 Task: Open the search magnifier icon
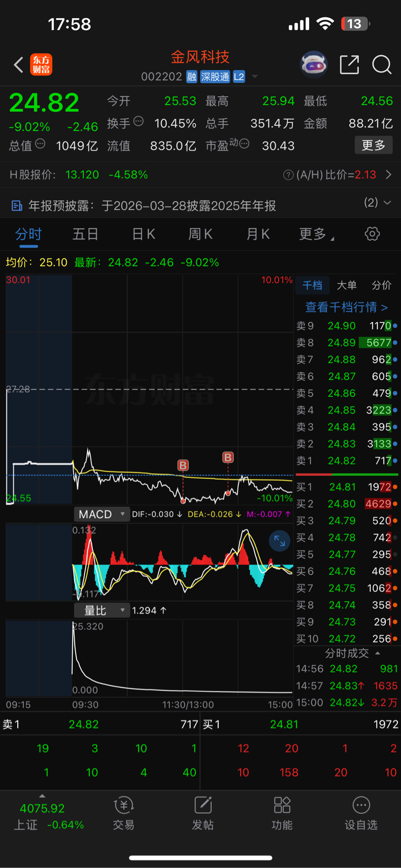pos(382,65)
